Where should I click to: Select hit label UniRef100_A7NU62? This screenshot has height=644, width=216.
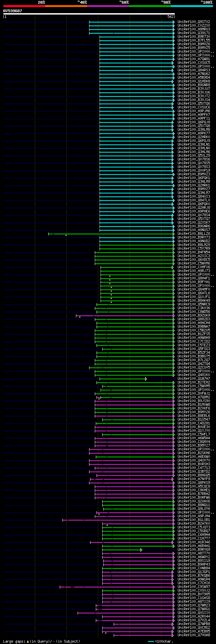[194, 74]
